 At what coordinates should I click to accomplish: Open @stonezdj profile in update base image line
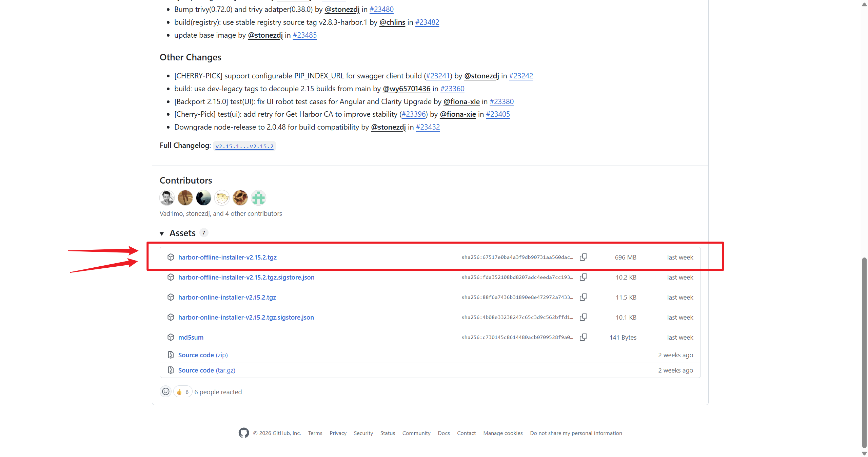[x=265, y=35]
